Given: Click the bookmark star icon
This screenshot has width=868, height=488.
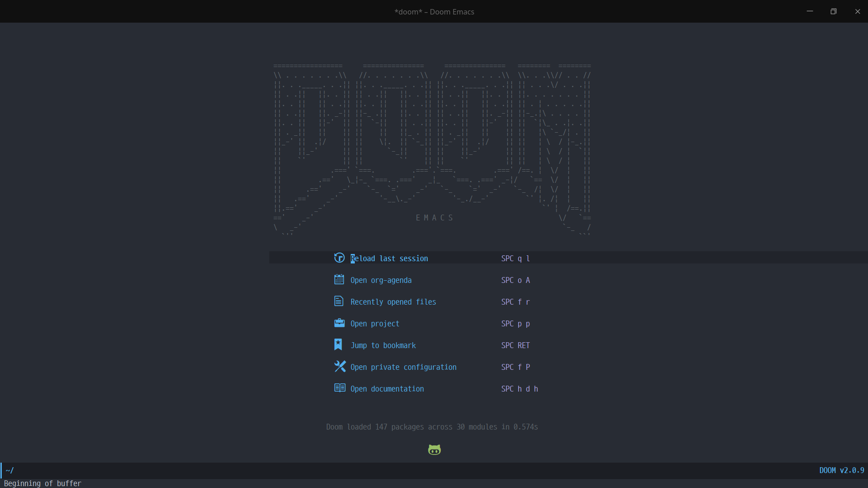Looking at the screenshot, I should [x=338, y=344].
